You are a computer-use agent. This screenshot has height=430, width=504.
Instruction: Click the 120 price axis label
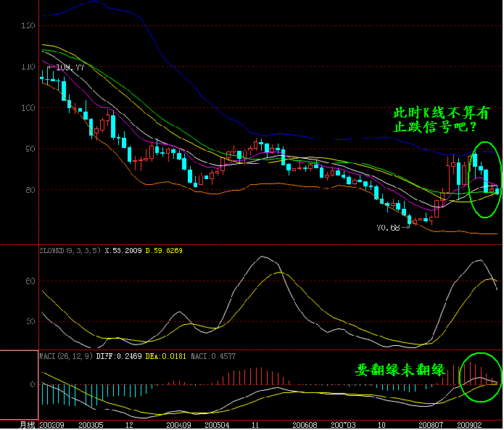pos(28,25)
